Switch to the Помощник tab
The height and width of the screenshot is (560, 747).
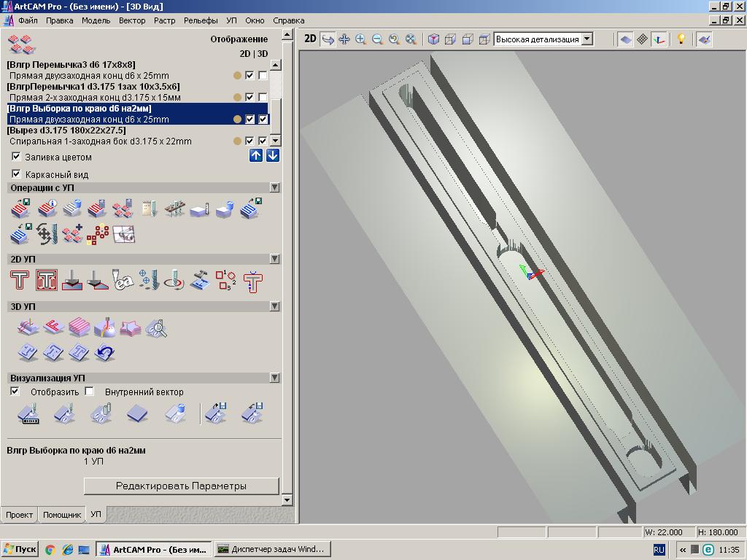point(62,515)
